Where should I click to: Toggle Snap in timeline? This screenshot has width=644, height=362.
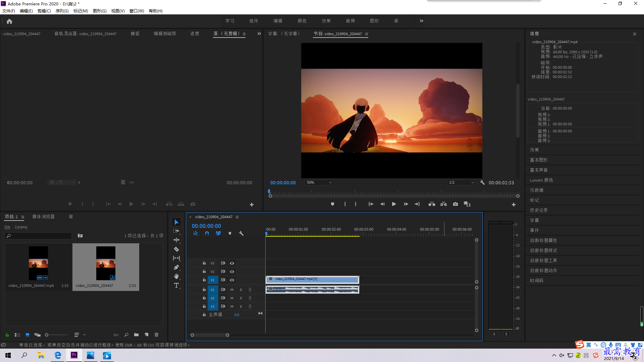pyautogui.click(x=207, y=233)
